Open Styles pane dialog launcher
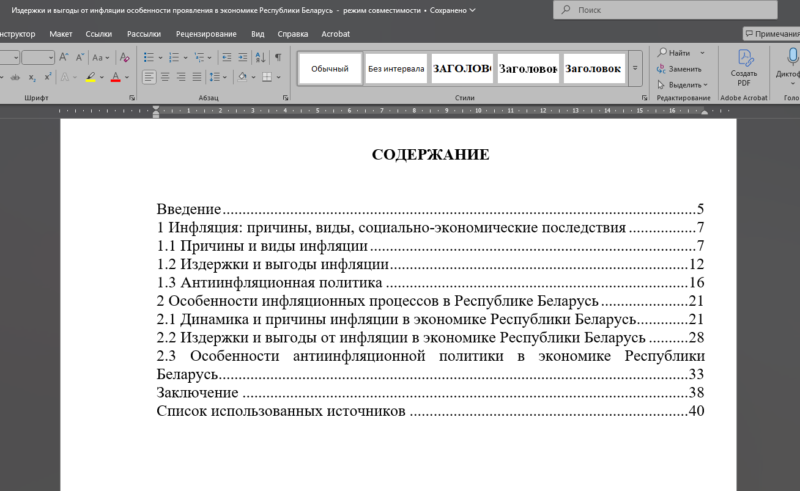Screen dimensions: 800x491 [644, 97]
